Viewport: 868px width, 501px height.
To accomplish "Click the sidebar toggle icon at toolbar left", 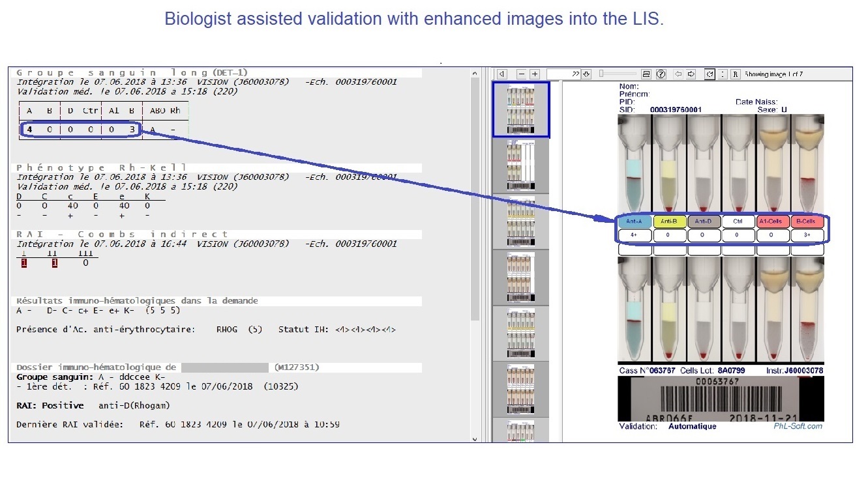I will point(501,74).
